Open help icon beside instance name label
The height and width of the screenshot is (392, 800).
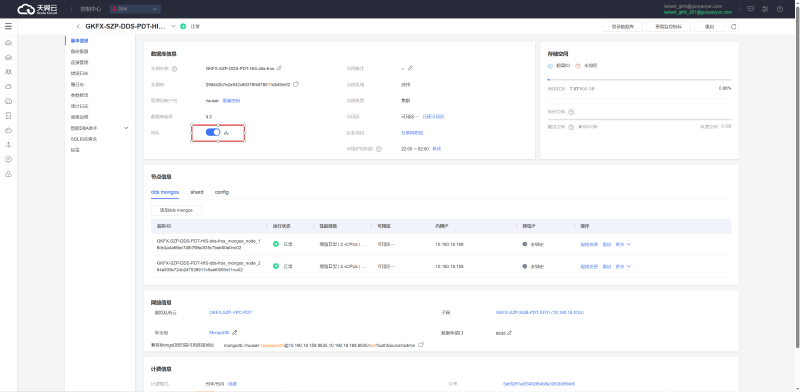[174, 68]
